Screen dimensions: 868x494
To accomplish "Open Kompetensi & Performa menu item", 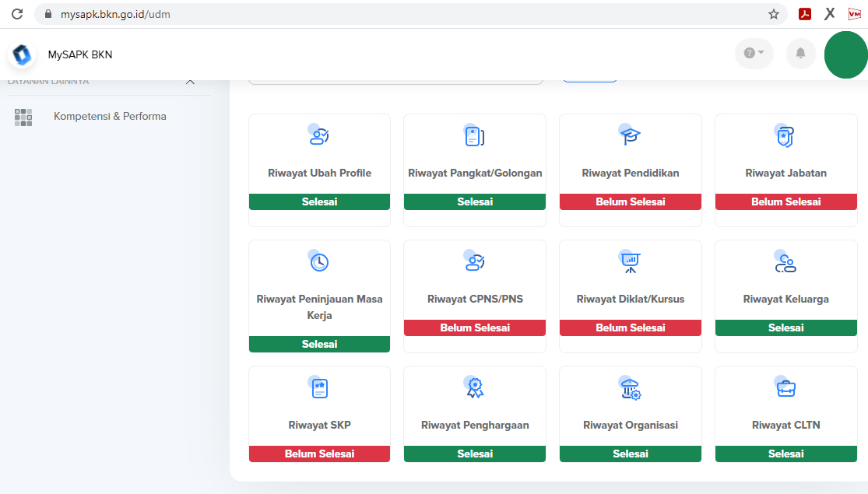I will click(x=109, y=117).
